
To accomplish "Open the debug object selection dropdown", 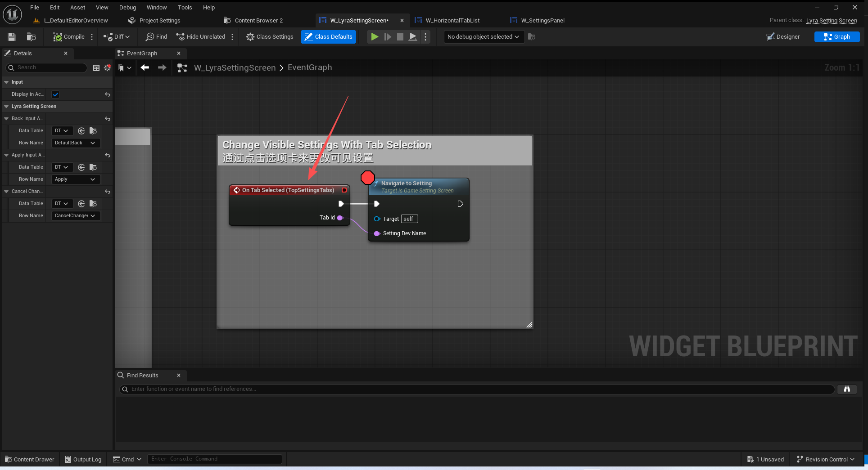I will (x=483, y=37).
